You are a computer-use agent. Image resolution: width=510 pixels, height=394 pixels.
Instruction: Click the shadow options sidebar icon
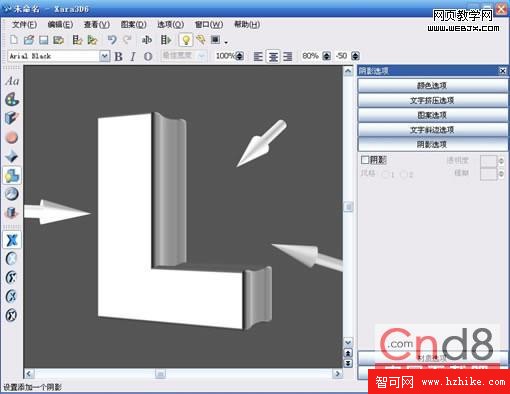coord(12,176)
